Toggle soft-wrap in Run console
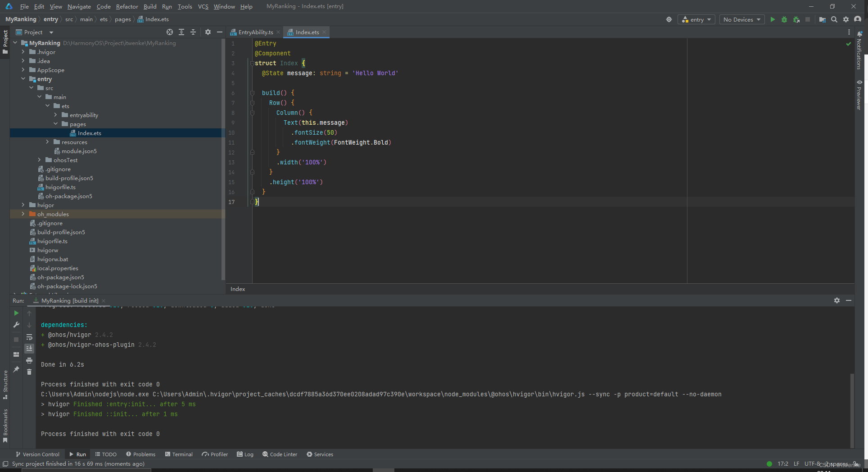 pyautogui.click(x=29, y=337)
